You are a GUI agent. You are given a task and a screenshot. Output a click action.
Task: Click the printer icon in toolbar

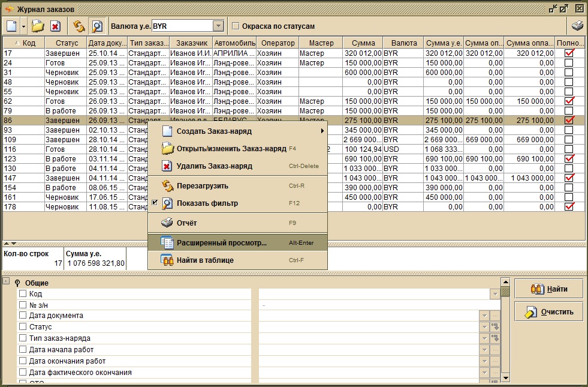coord(577,26)
